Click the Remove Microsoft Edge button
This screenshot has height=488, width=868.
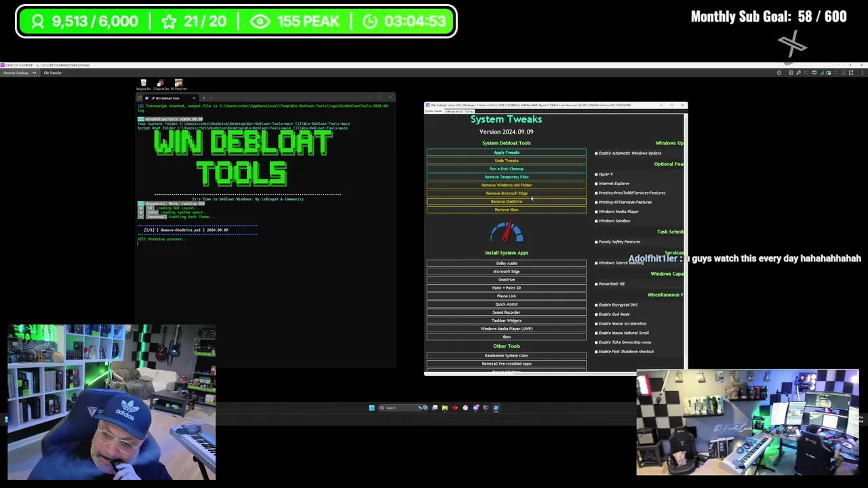pyautogui.click(x=507, y=193)
